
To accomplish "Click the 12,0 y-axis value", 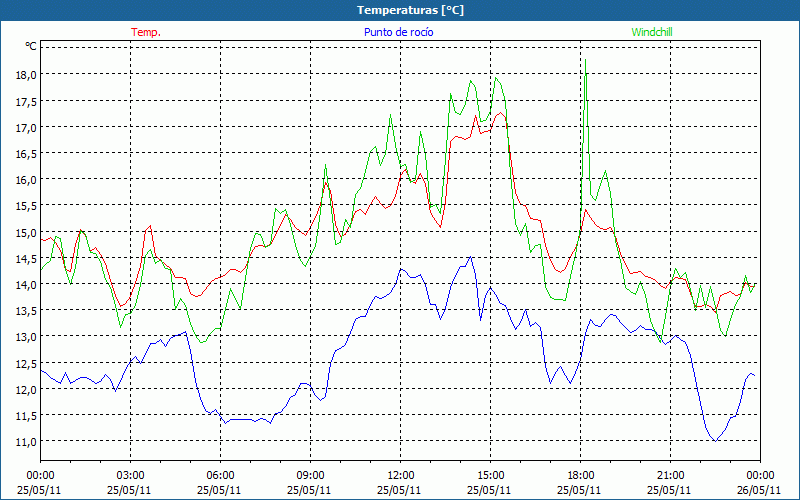I will tap(27, 389).
